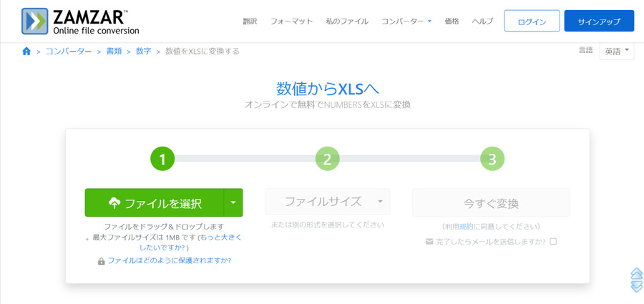Click the ファイルをドラッグ＆ドロップします text

(164, 226)
